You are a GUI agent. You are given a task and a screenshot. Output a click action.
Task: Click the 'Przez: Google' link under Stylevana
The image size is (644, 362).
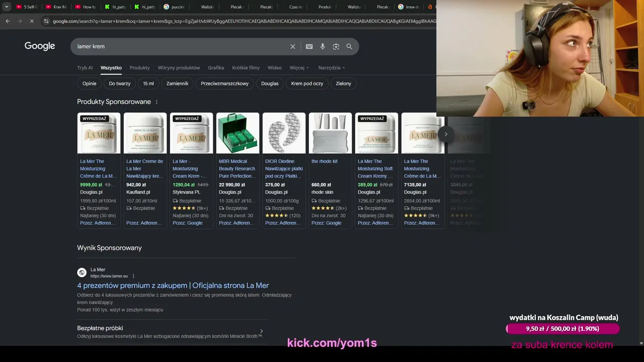[188, 223]
